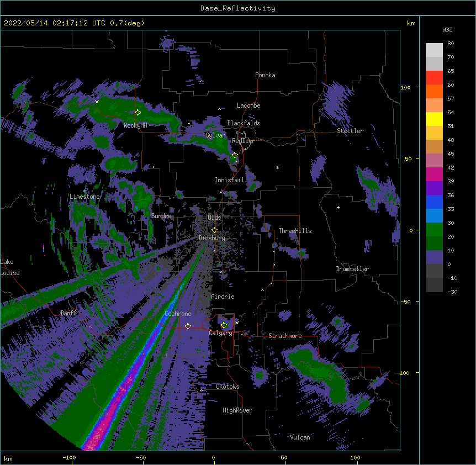
Task: Click the Cochrane label
Action: (x=178, y=314)
